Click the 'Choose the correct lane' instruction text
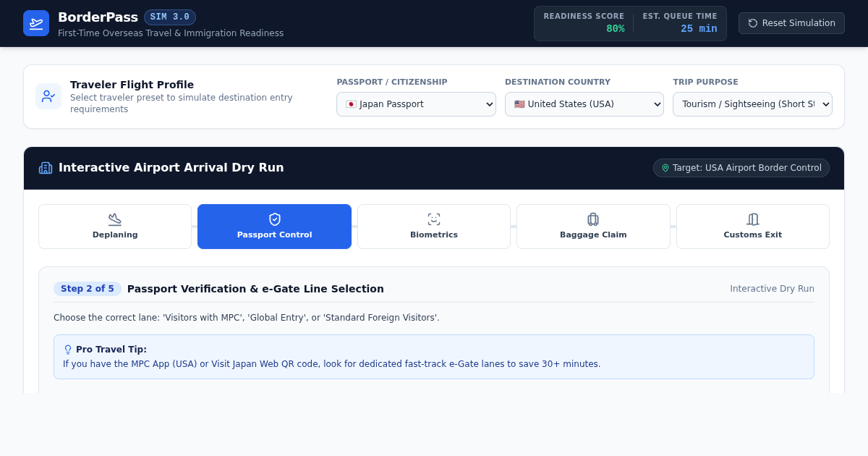This screenshot has height=456, width=868. [x=247, y=318]
